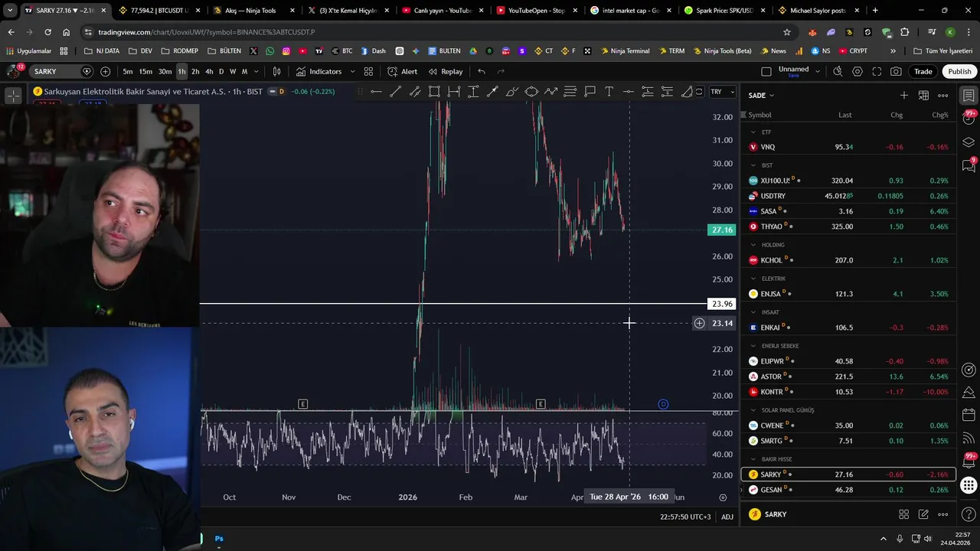Add symbol to watchlist with plus icon
This screenshot has height=551, width=980.
click(904, 96)
